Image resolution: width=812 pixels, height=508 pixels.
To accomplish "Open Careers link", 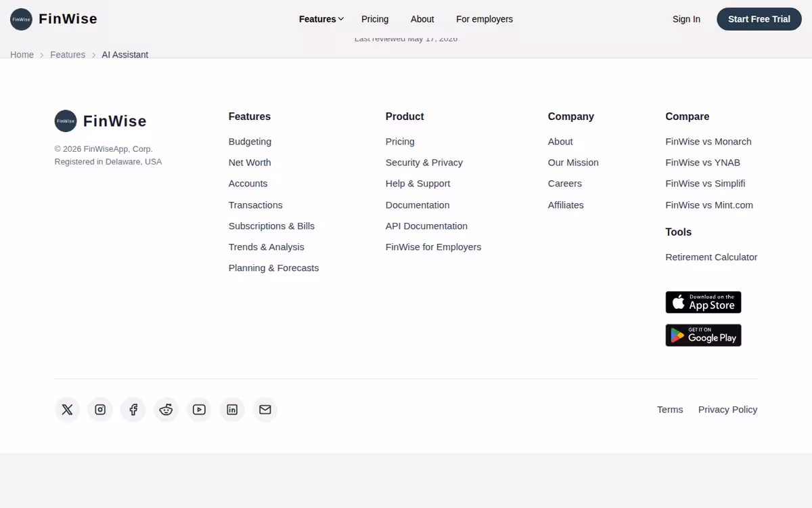I will click(x=565, y=184).
